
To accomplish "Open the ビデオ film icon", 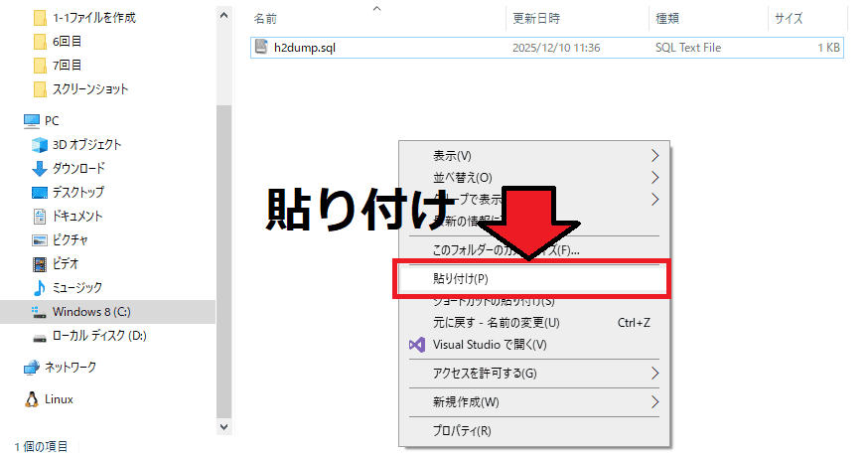I will (40, 263).
